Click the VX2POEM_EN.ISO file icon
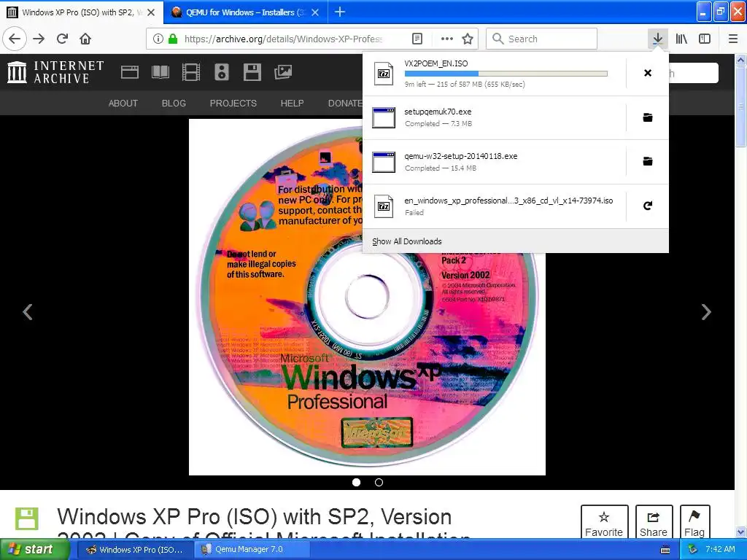Image resolution: width=747 pixels, height=560 pixels. pyautogui.click(x=384, y=74)
